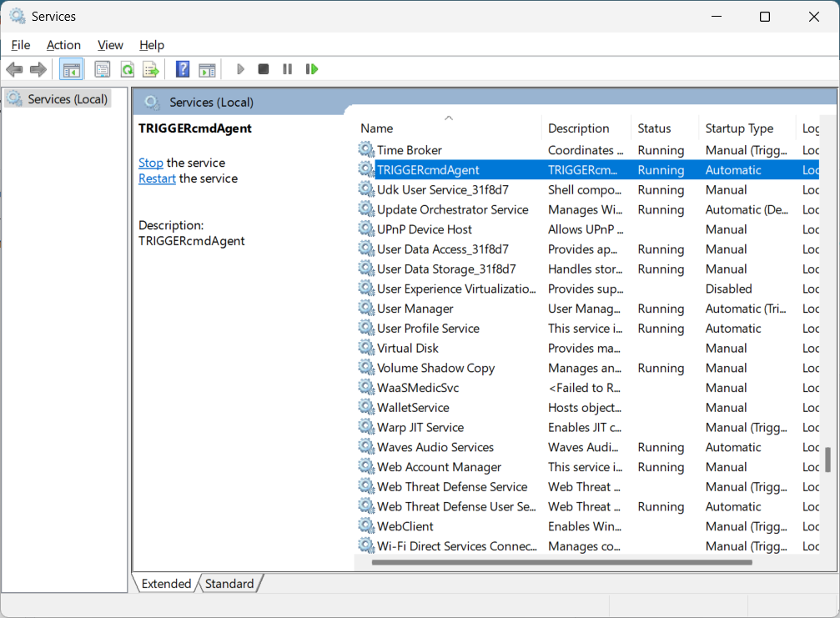
Task: Open the Properties toolbar icon
Action: click(x=103, y=69)
